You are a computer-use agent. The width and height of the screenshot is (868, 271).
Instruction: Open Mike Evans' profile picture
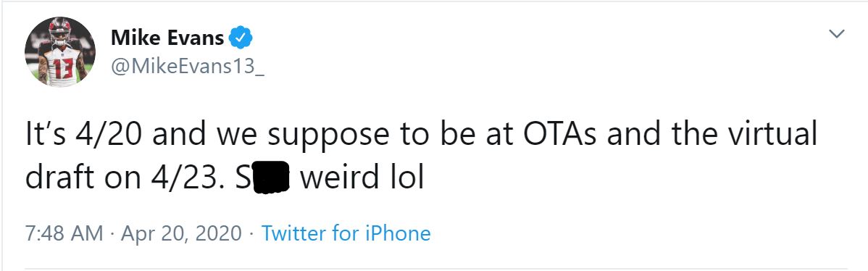[x=60, y=51]
